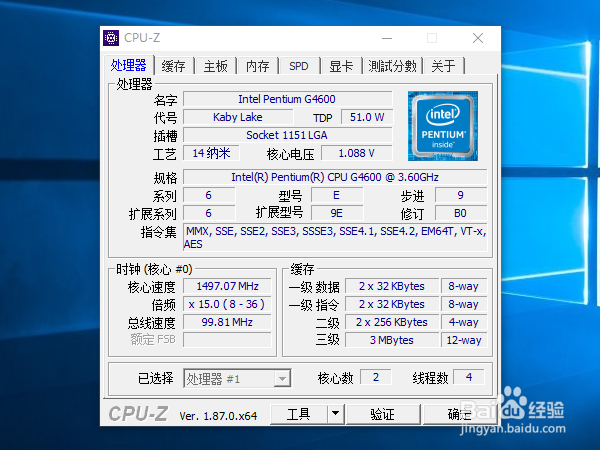
Task: Click the 2 x 256 KBytes L2 cache value
Action: tap(392, 322)
